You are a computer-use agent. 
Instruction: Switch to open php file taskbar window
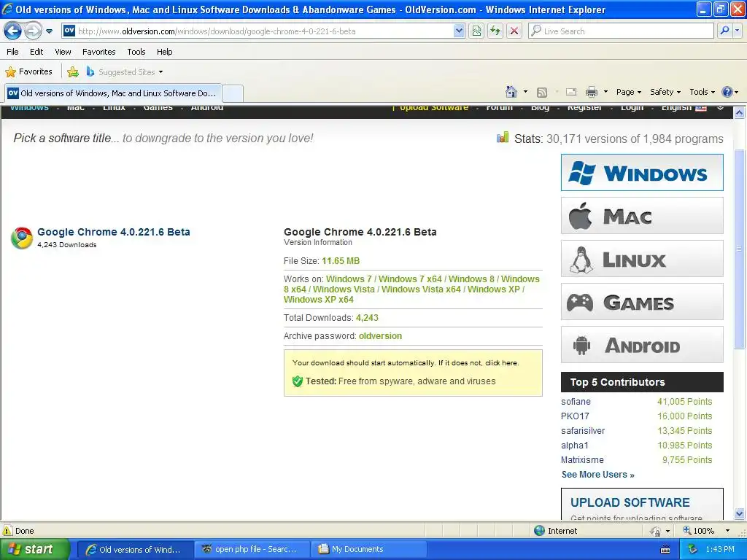[x=252, y=549]
